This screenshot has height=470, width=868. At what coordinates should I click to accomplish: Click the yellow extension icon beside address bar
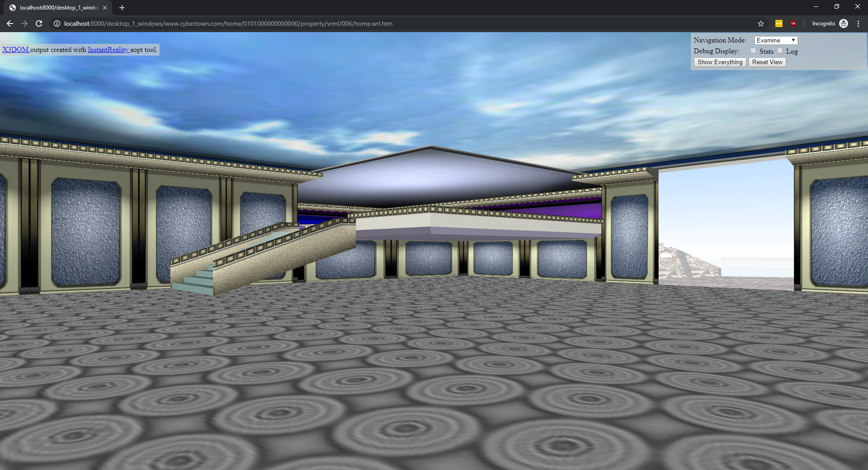[x=778, y=23]
